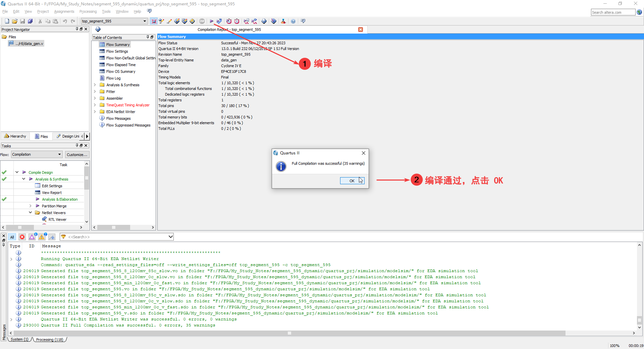
Task: Close the Quartus II success dialog
Action: click(364, 153)
